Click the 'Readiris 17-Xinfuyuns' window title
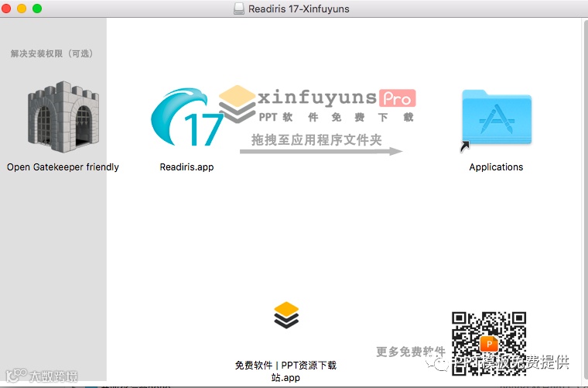The height and width of the screenshot is (388, 588). (x=299, y=9)
